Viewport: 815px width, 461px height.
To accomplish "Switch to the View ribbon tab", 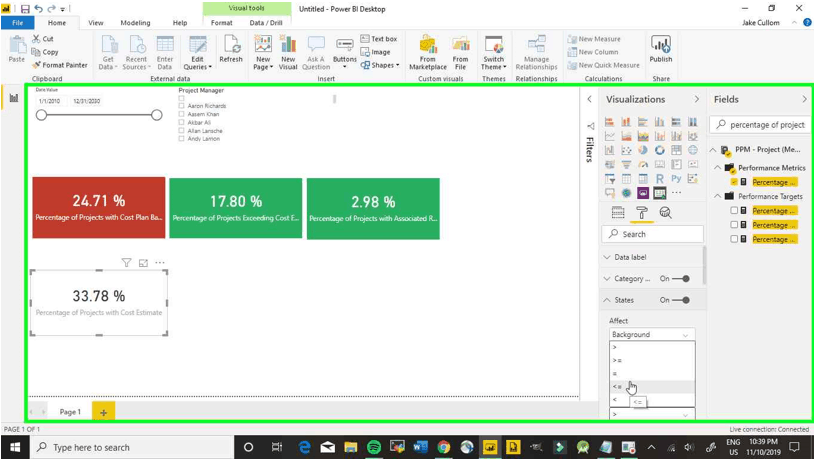I will point(96,23).
